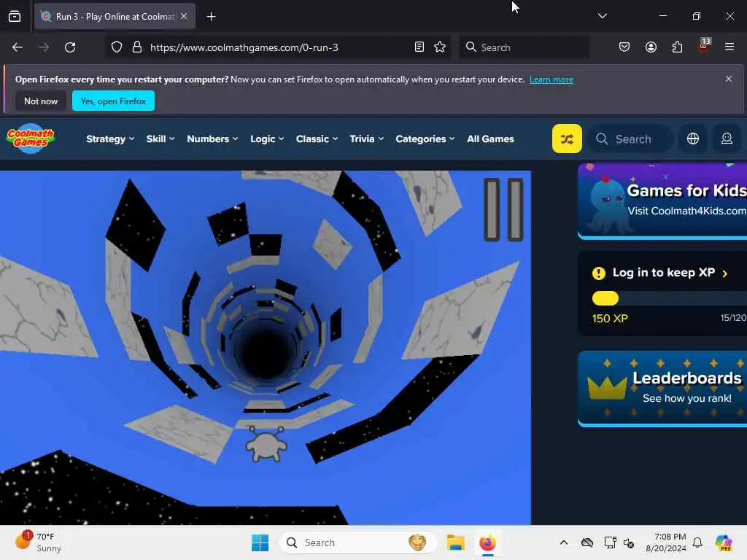Bookmark this page with the star icon
The width and height of the screenshot is (747, 560).
tap(440, 47)
